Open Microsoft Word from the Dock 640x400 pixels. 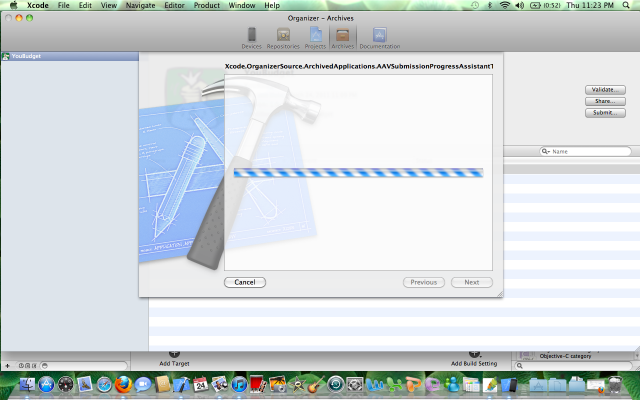tap(374, 384)
